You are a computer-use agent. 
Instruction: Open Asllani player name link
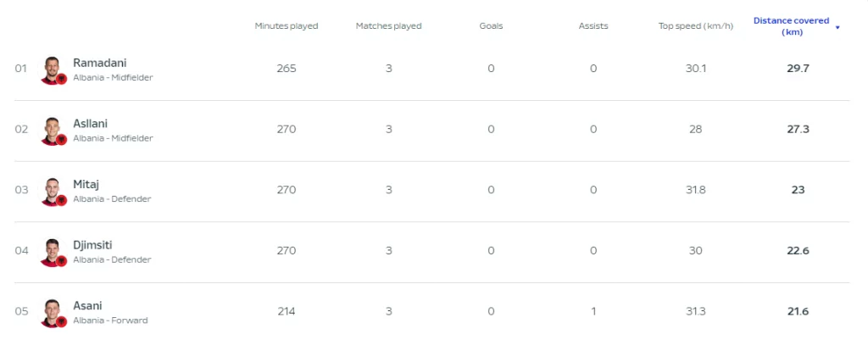(x=90, y=124)
